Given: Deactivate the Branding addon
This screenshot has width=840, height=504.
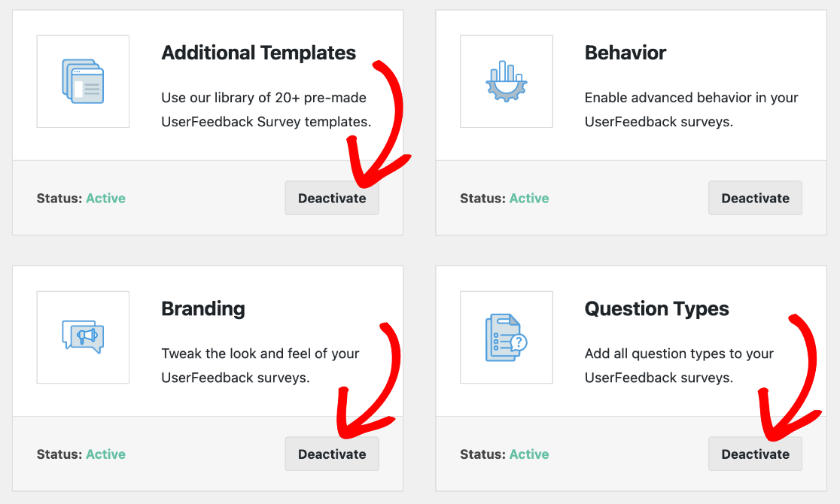Looking at the screenshot, I should pyautogui.click(x=332, y=454).
